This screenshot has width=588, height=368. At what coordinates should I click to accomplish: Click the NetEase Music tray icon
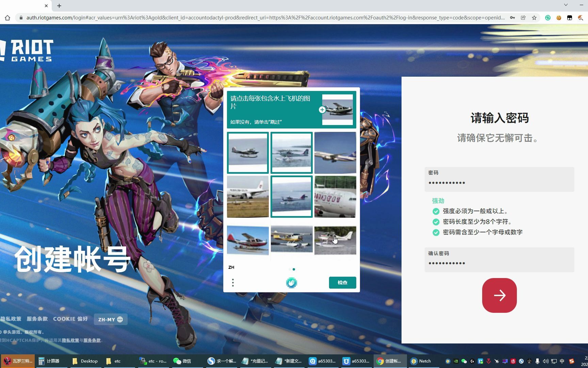513,361
